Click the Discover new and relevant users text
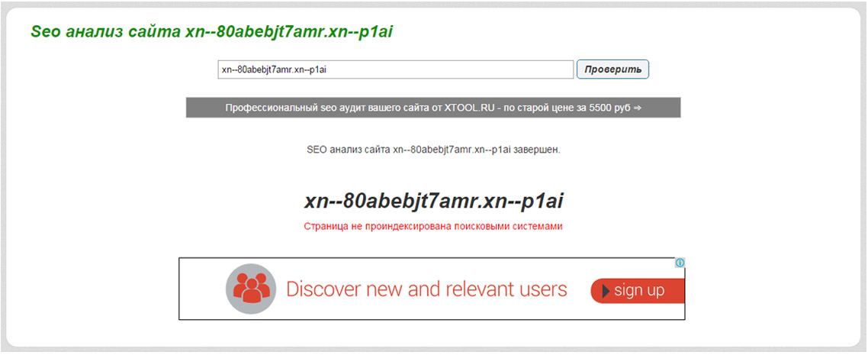868x355 pixels. tap(427, 289)
